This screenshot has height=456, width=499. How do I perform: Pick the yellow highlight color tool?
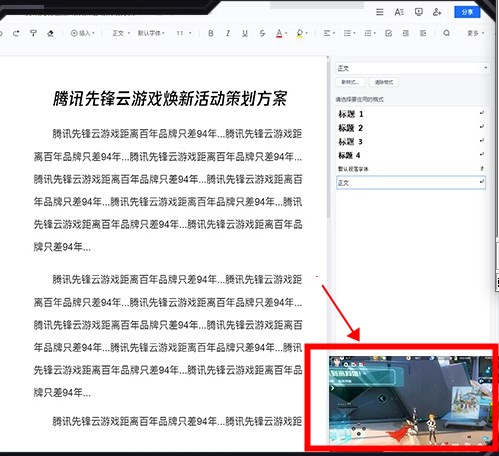(x=301, y=33)
